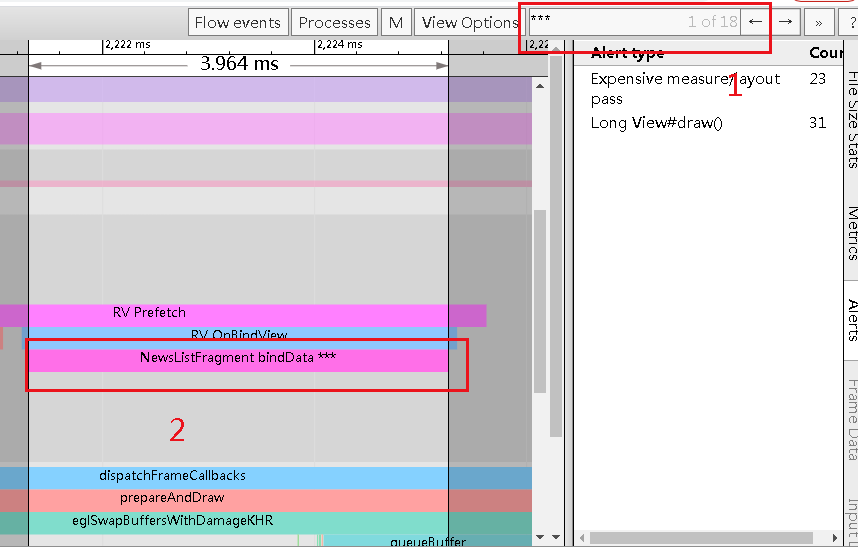Click alerts panel scroll left arrow
This screenshot has width=858, height=548.
pos(582,538)
